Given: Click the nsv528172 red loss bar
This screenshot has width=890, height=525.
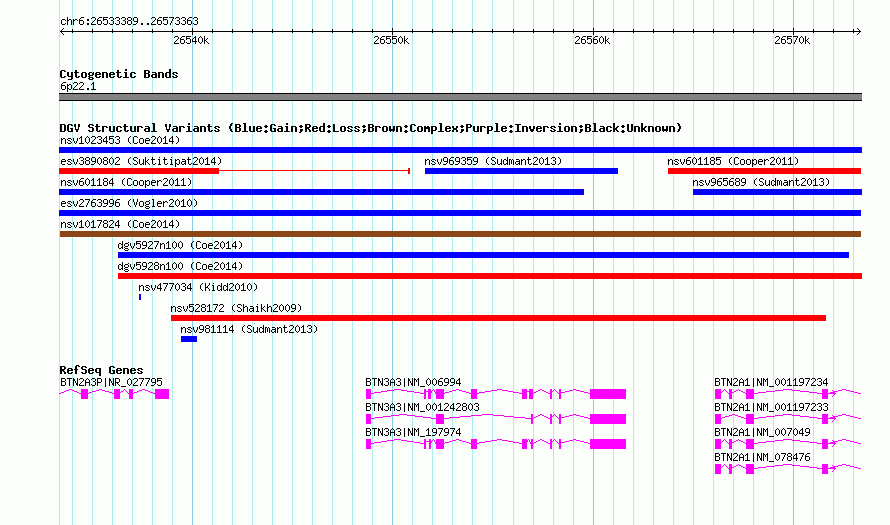Looking at the screenshot, I should [498, 318].
